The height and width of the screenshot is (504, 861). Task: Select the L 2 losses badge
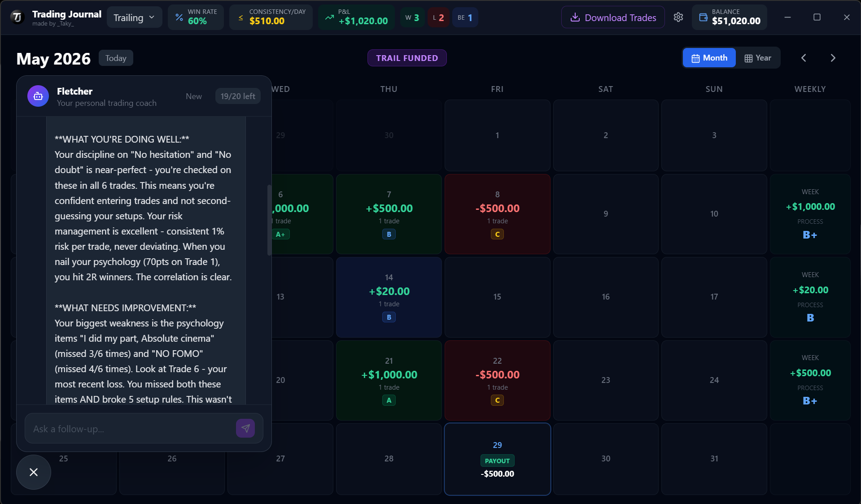[x=438, y=17]
